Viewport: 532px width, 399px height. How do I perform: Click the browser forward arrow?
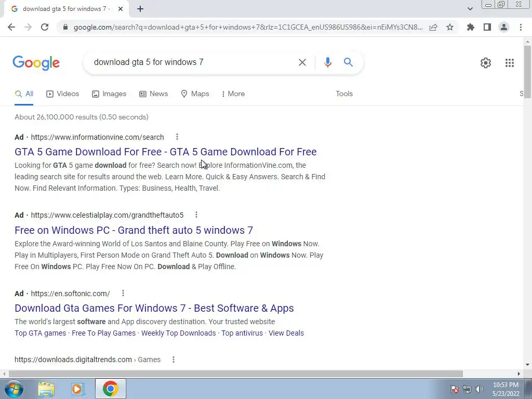28,27
